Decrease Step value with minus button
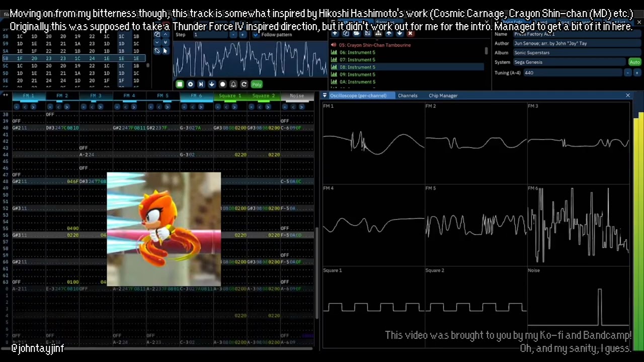Screen dimensions: 644x362 (x=233, y=35)
